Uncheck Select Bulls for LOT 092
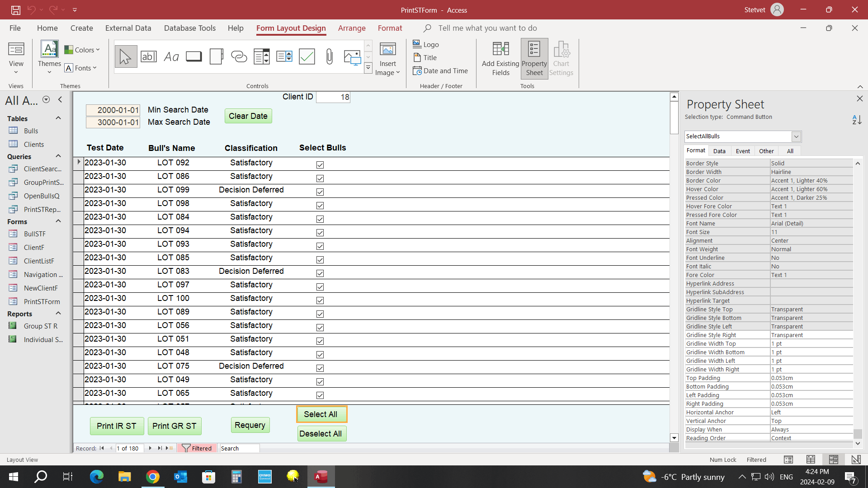868x488 pixels. pyautogui.click(x=320, y=165)
